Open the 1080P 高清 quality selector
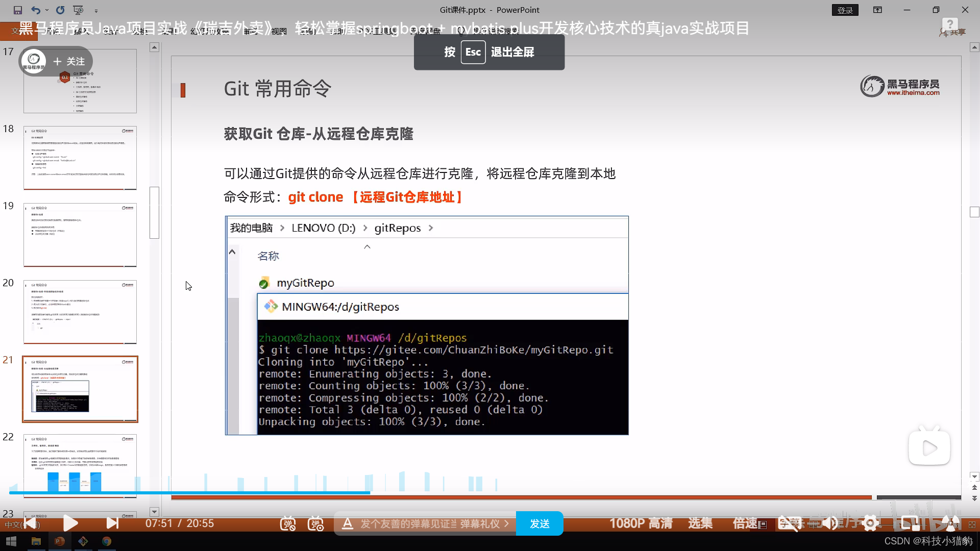980x551 pixels. [x=641, y=523]
